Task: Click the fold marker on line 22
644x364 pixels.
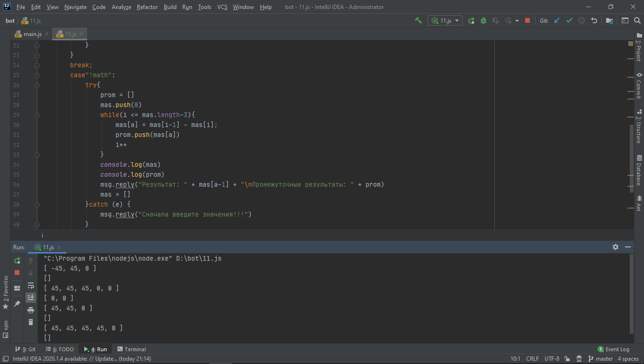Action: [x=37, y=45]
